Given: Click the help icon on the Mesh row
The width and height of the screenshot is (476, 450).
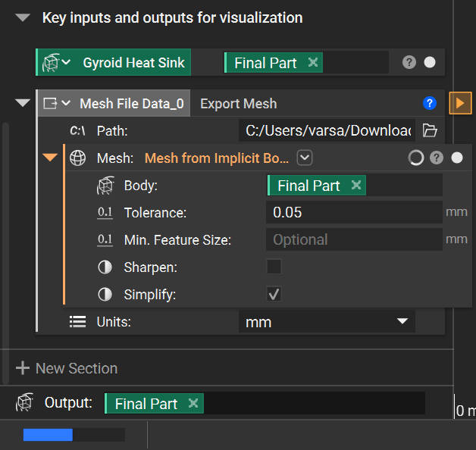Looking at the screenshot, I should [x=437, y=158].
